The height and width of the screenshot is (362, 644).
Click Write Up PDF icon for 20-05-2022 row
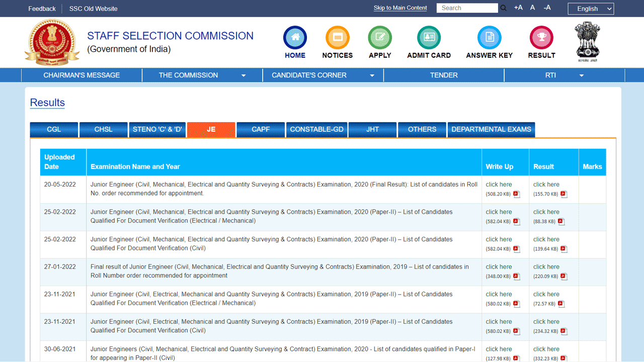(x=516, y=194)
